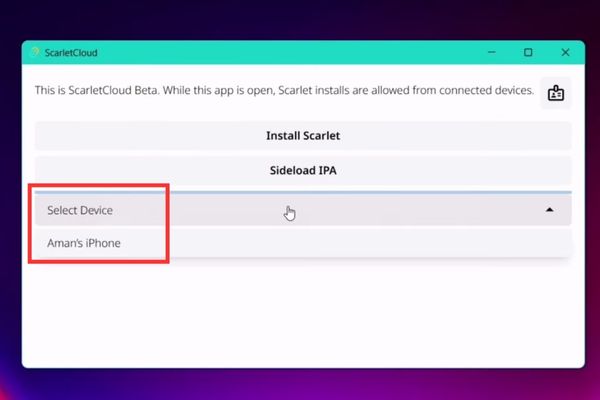The height and width of the screenshot is (400, 600).
Task: Choose Aman's iPhone from the device list
Action: (84, 243)
